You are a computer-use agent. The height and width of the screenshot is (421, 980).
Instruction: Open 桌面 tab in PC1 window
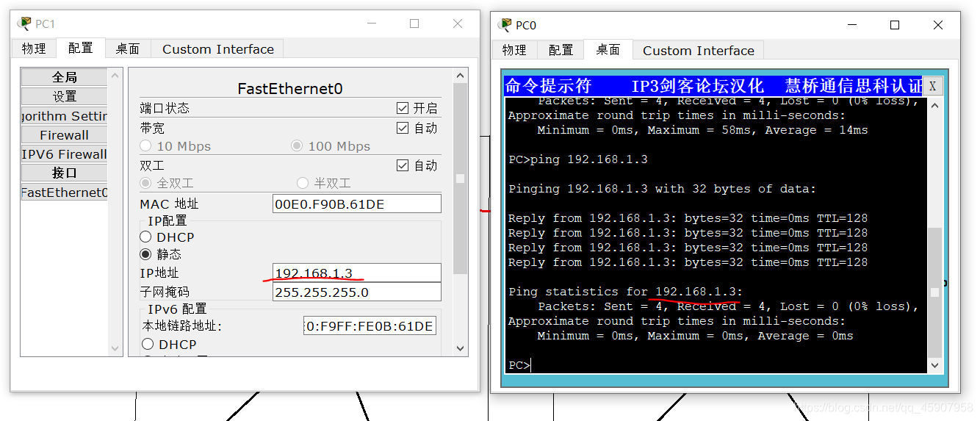(x=128, y=48)
